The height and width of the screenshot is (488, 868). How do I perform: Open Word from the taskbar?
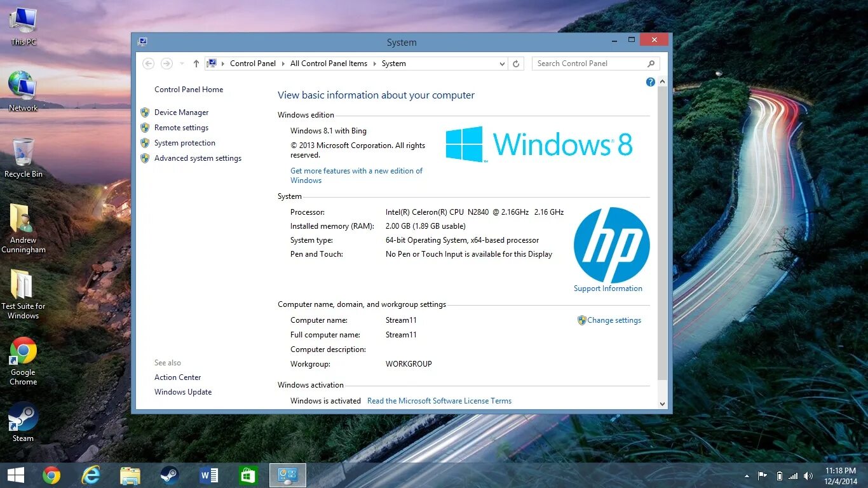pos(208,475)
